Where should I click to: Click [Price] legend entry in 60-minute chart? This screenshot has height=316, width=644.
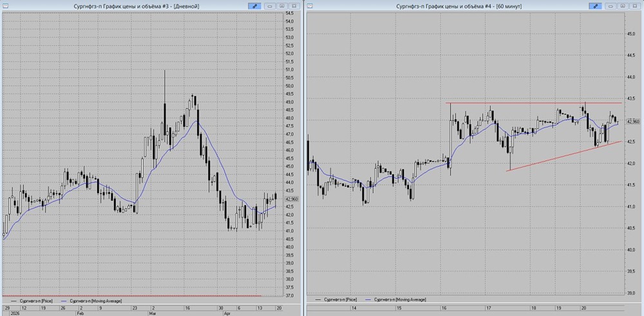click(335, 299)
